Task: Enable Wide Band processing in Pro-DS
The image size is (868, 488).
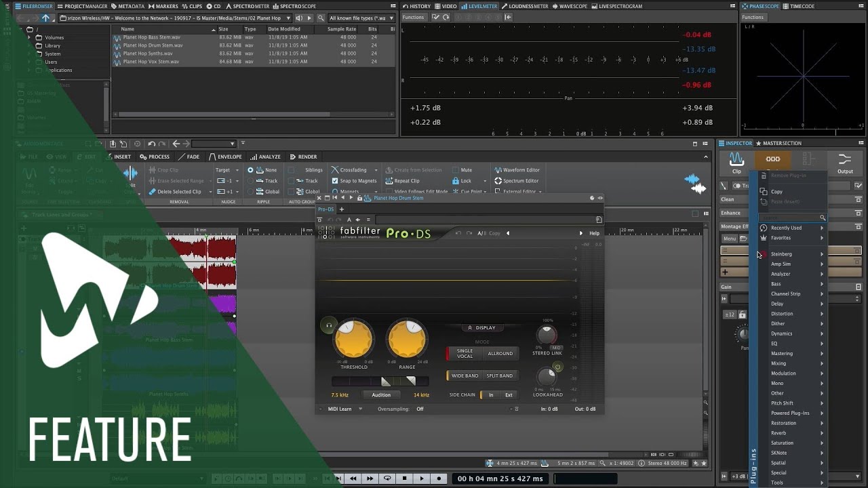Action: (x=465, y=375)
